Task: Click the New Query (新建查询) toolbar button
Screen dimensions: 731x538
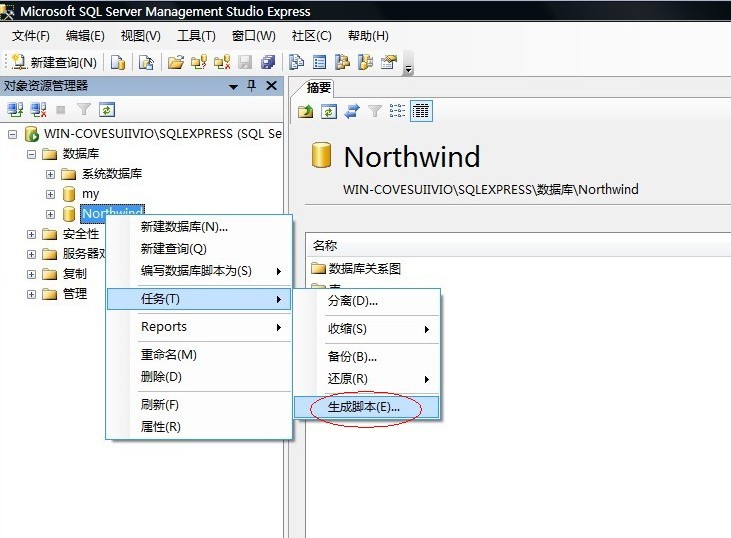Action: (54, 62)
